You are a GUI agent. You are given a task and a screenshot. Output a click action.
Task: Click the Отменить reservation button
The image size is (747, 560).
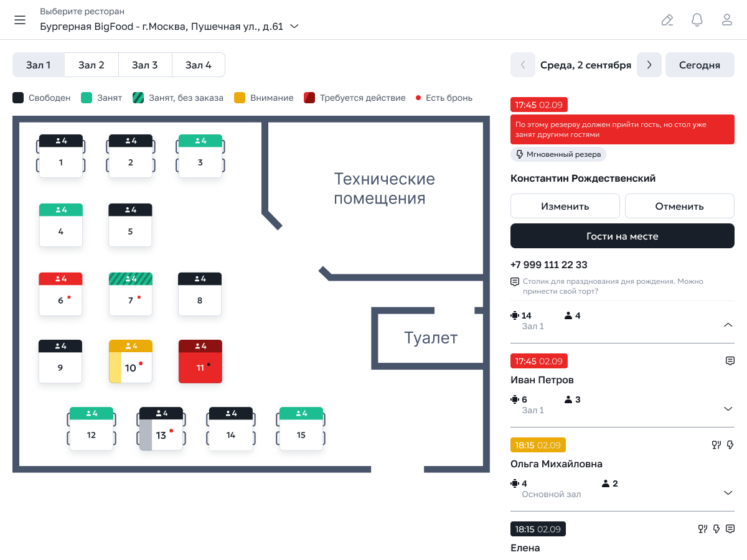tap(679, 206)
